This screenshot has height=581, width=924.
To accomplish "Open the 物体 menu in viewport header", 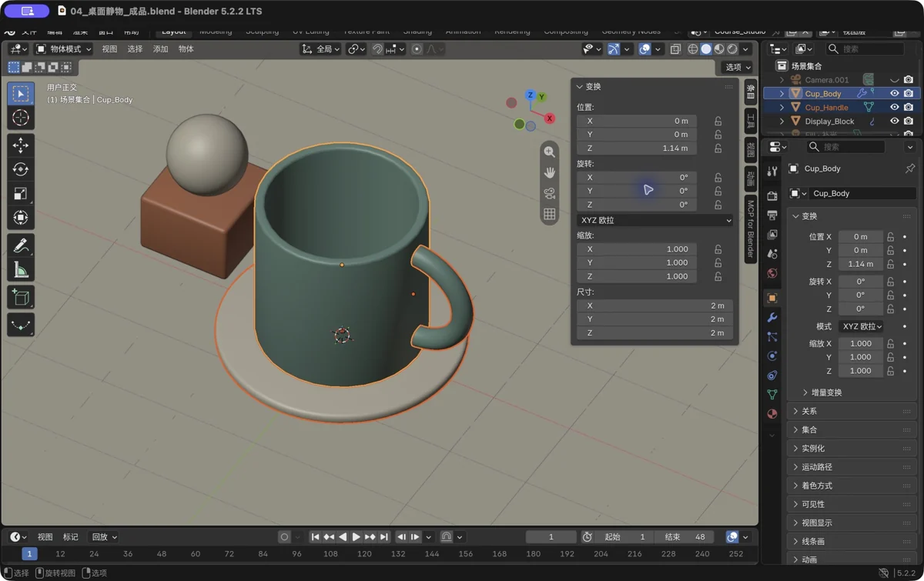I will 186,49.
